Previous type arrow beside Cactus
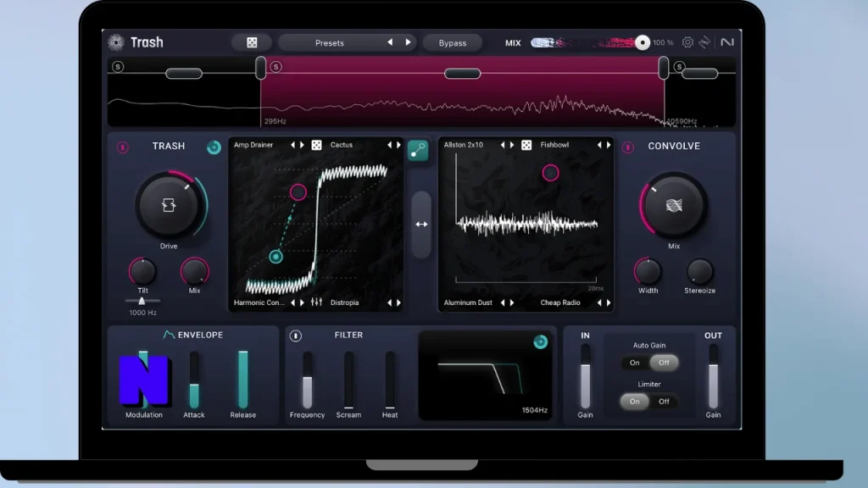Screen dimensions: 868x488 (389, 145)
